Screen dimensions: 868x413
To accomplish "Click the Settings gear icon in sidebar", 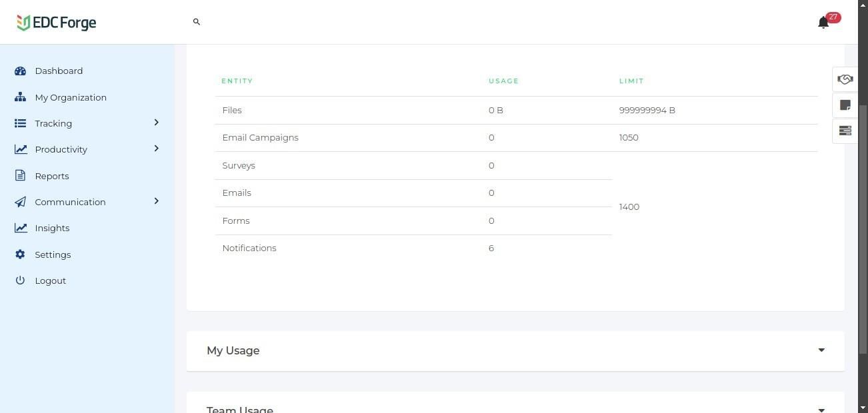I will coord(20,254).
